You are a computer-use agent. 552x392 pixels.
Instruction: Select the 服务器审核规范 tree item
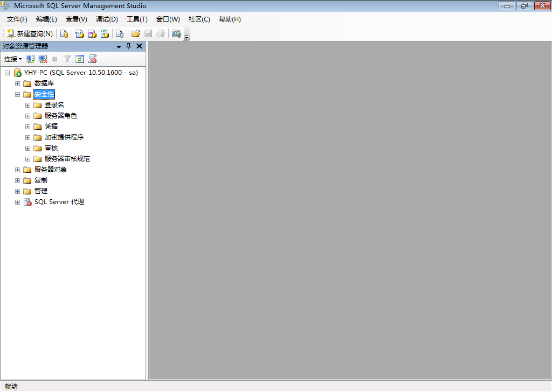(x=67, y=159)
